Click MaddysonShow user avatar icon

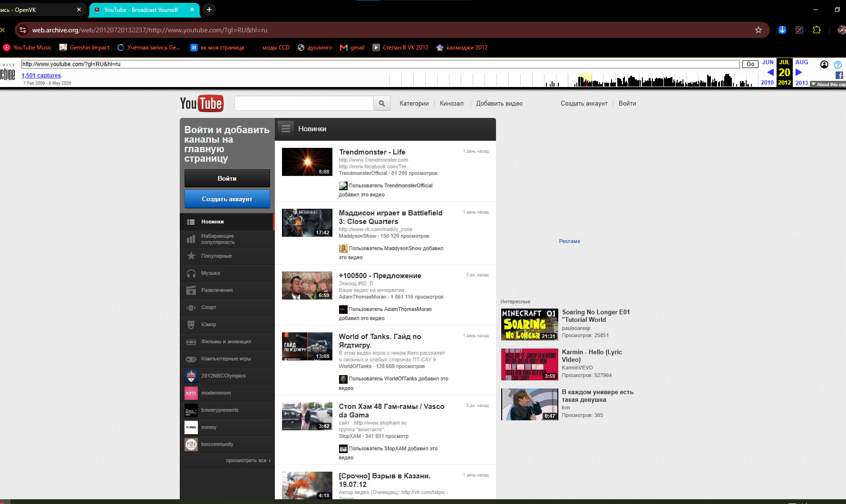click(x=343, y=249)
